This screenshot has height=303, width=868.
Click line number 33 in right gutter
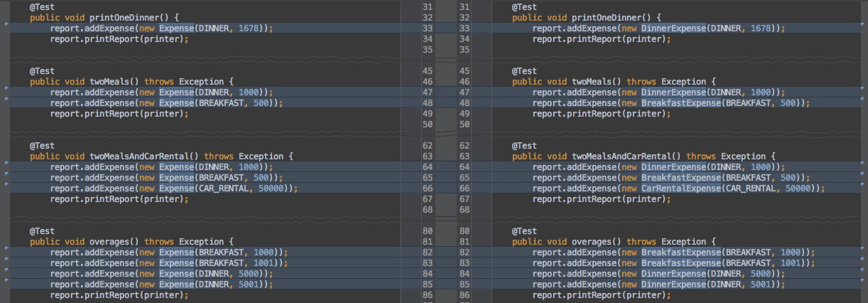465,28
